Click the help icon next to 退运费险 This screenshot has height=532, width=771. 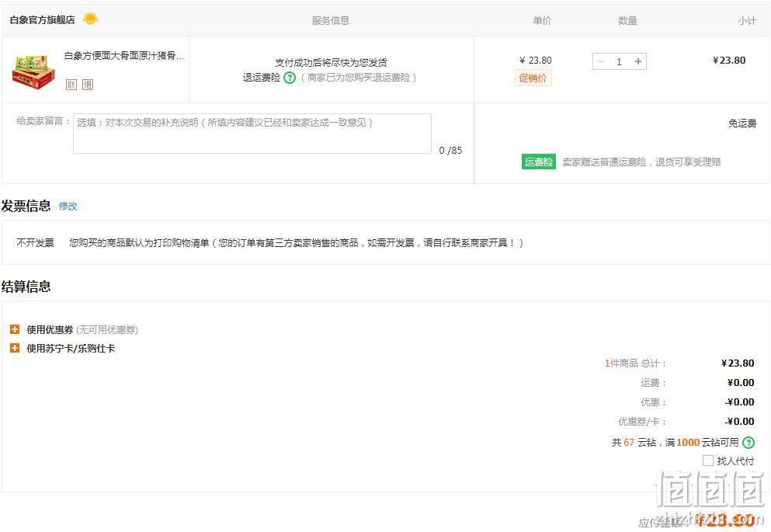[x=290, y=78]
